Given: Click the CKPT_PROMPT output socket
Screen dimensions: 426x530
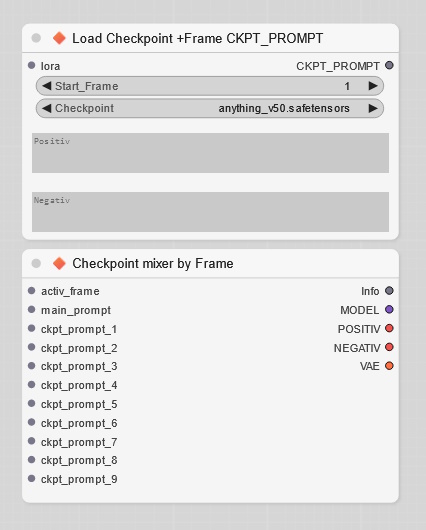Looking at the screenshot, I should pos(389,65).
